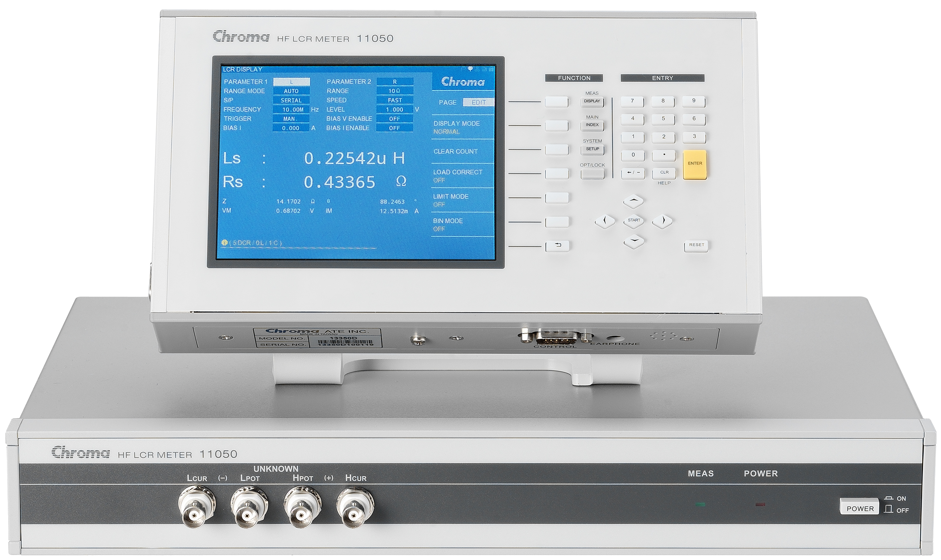Hit the RESET key

coord(696,246)
